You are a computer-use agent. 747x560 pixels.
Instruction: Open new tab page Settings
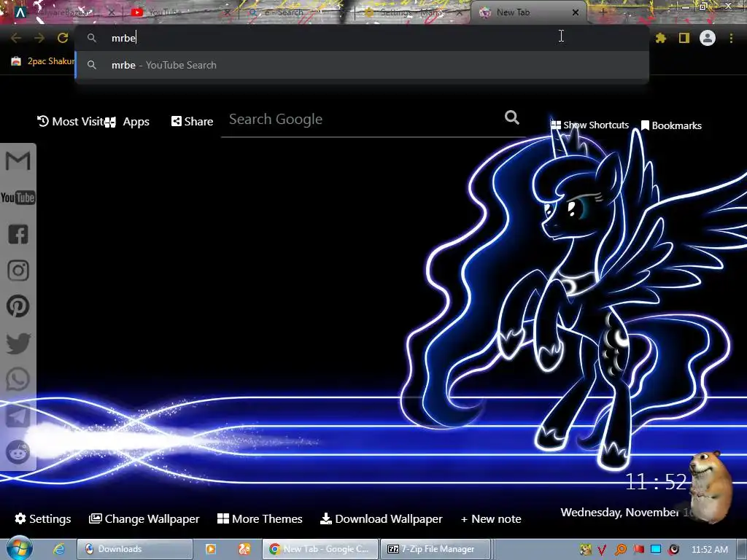pos(43,519)
